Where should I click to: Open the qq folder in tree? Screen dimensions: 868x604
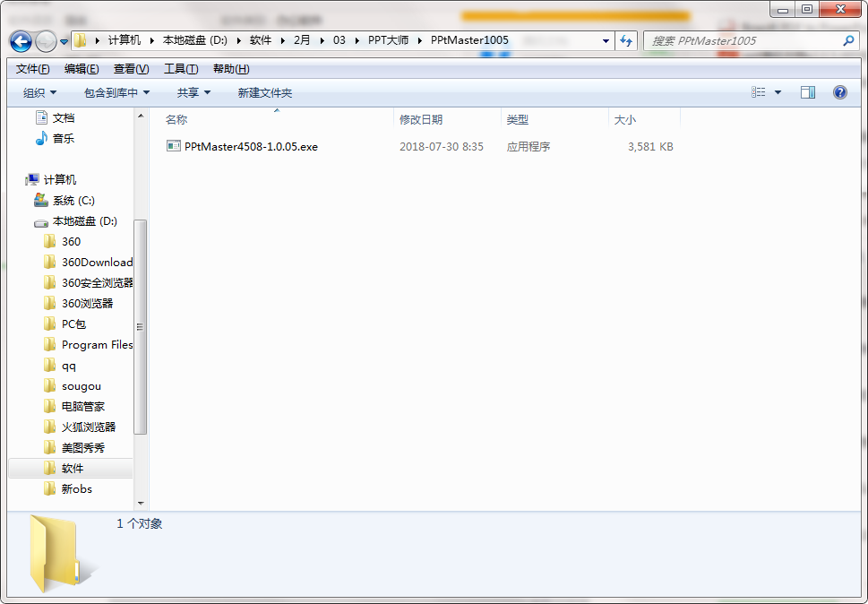[69, 366]
